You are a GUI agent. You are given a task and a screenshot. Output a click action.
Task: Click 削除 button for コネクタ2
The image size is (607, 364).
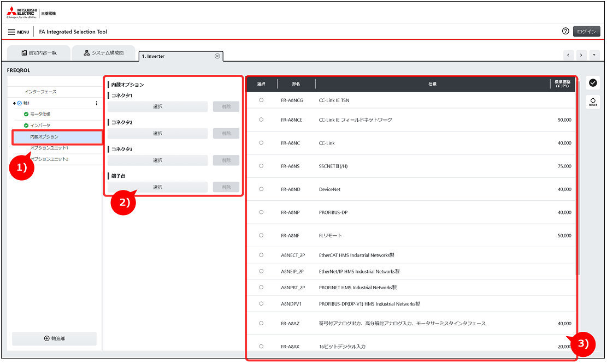click(226, 134)
